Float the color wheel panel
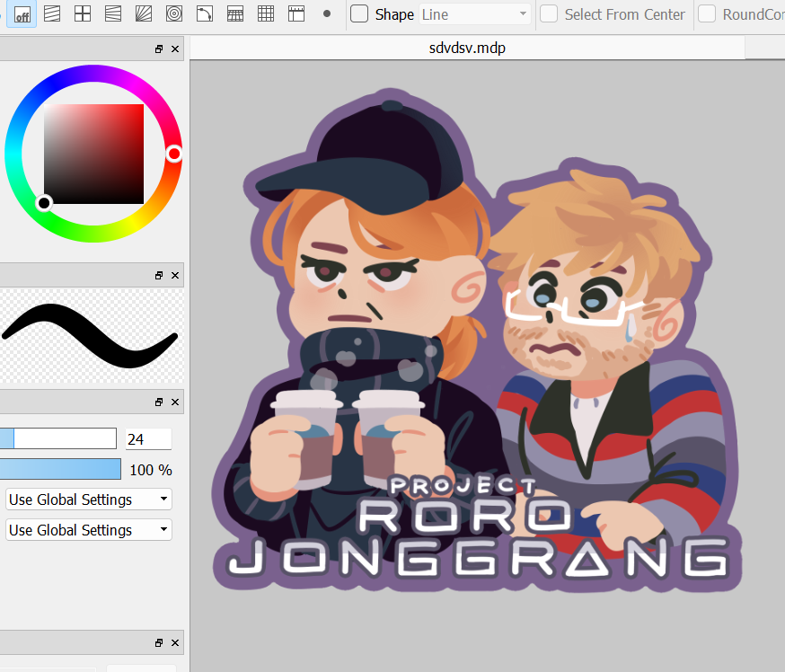Screen dimensions: 785x672 [x=159, y=49]
